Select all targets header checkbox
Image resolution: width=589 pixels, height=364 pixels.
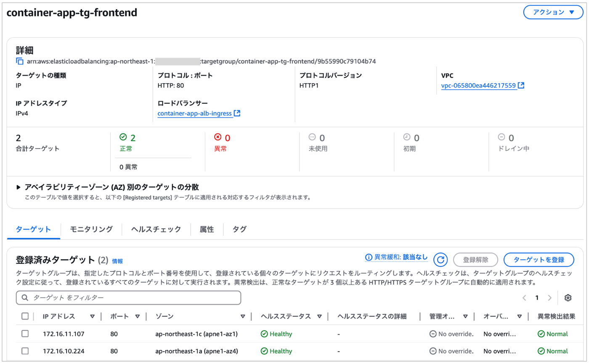[25, 317]
